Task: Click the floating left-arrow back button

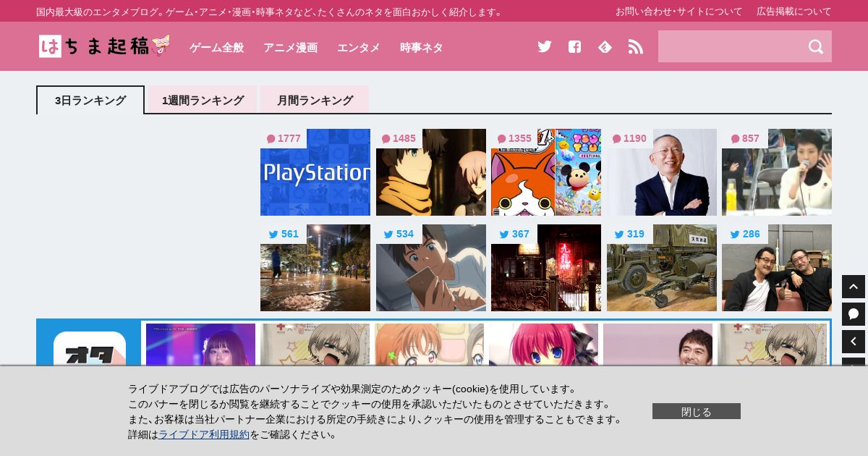Action: 854,342
